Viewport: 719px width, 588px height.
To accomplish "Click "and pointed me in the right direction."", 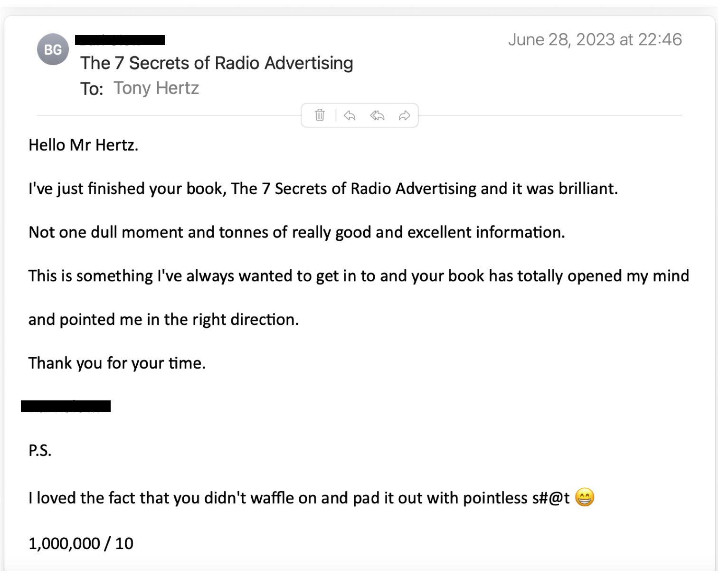I will (x=163, y=320).
